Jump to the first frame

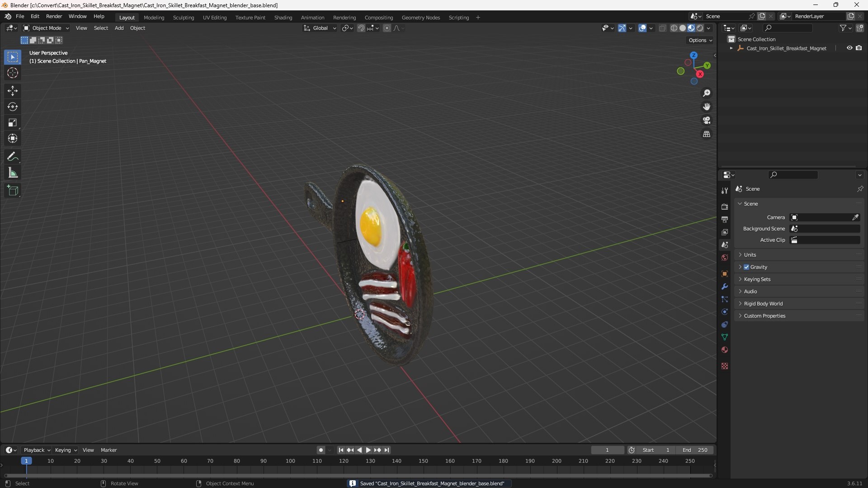tap(341, 450)
